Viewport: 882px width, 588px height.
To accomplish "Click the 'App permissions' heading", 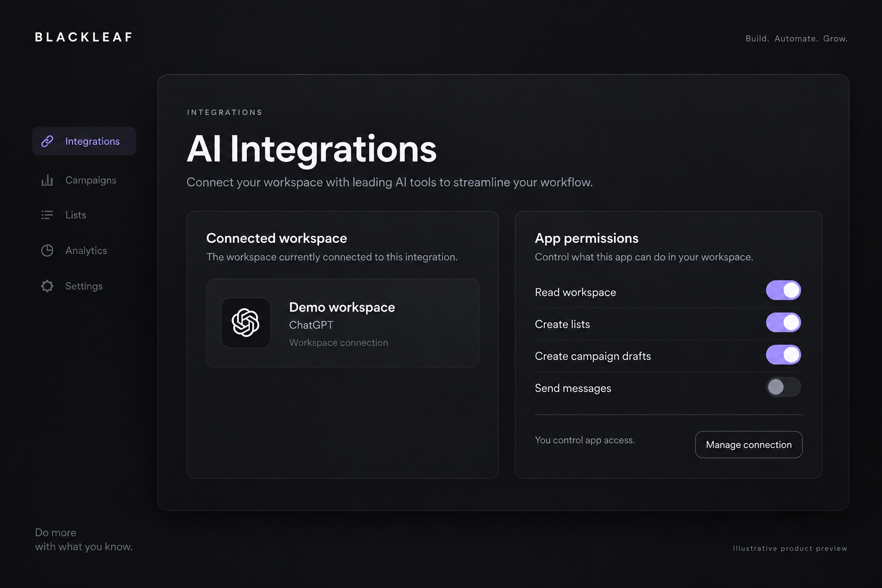I will click(587, 238).
